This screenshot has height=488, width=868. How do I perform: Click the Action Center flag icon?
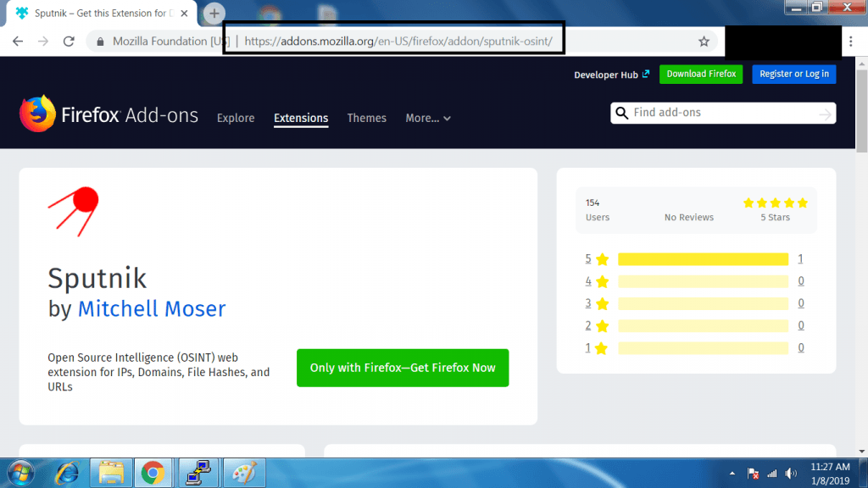pos(753,474)
